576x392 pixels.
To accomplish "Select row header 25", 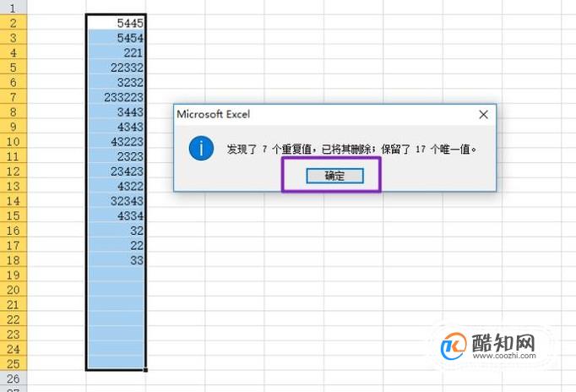I will click(14, 364).
